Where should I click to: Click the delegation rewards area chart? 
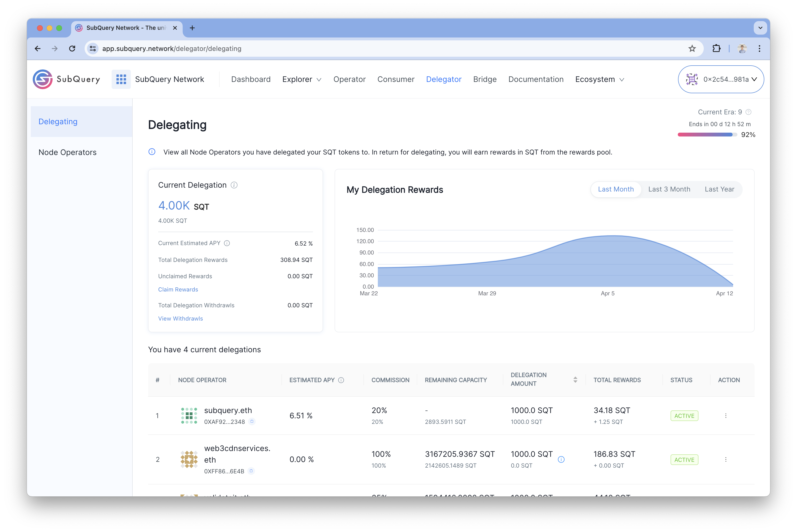pyautogui.click(x=555, y=261)
